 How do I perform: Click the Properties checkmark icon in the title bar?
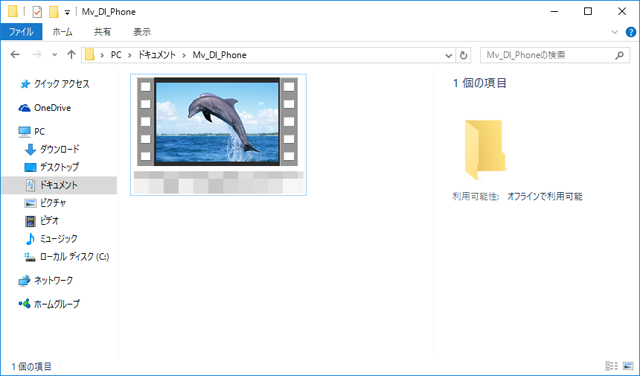[x=37, y=12]
